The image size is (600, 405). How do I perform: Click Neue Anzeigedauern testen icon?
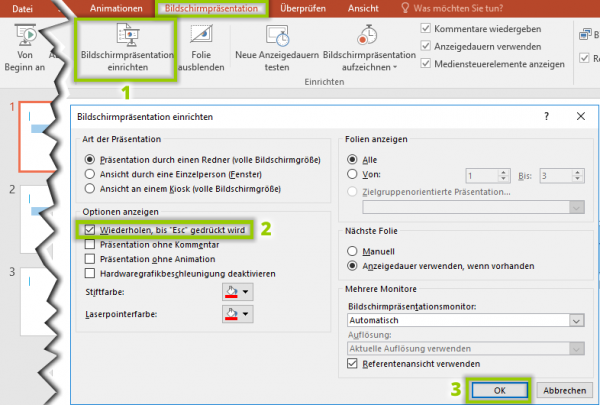(x=277, y=35)
